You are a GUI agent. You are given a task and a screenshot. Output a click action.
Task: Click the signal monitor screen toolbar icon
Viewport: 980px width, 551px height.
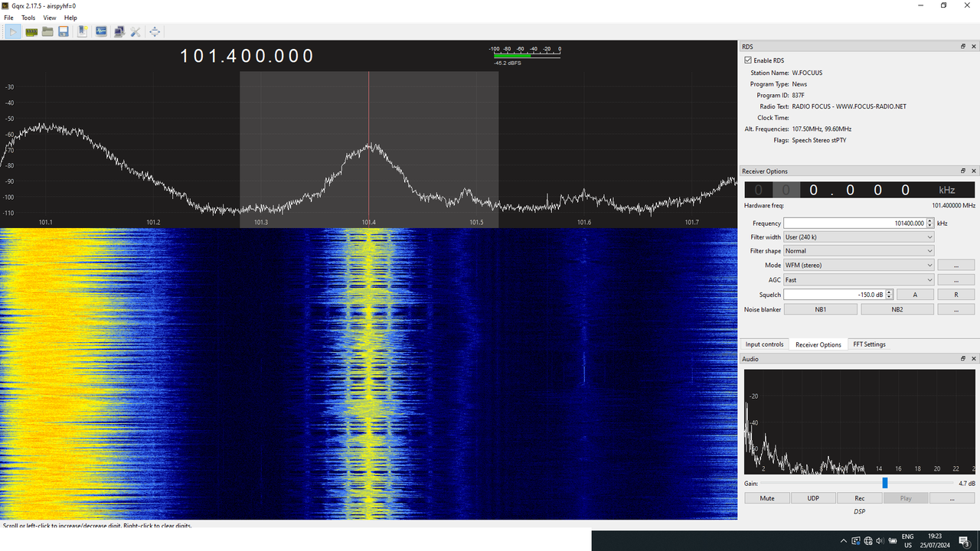(101, 31)
